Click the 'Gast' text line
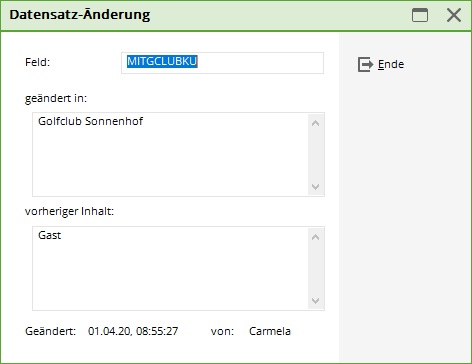 50,235
